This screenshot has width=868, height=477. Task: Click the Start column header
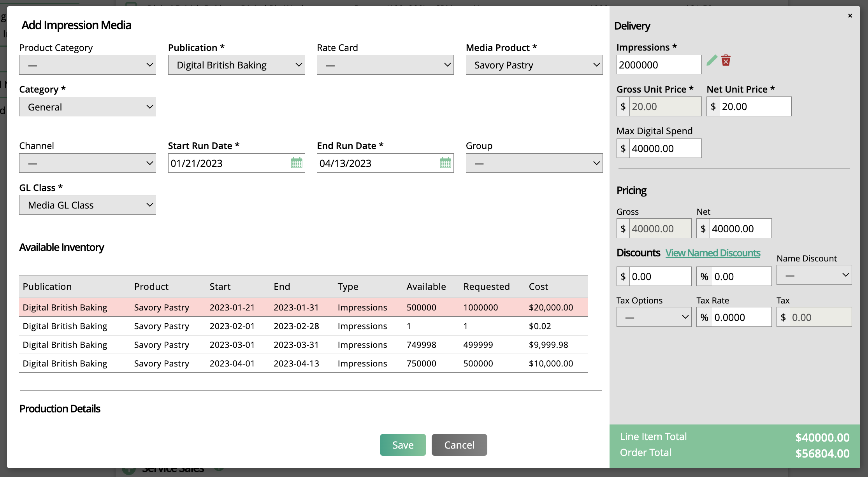coord(220,287)
